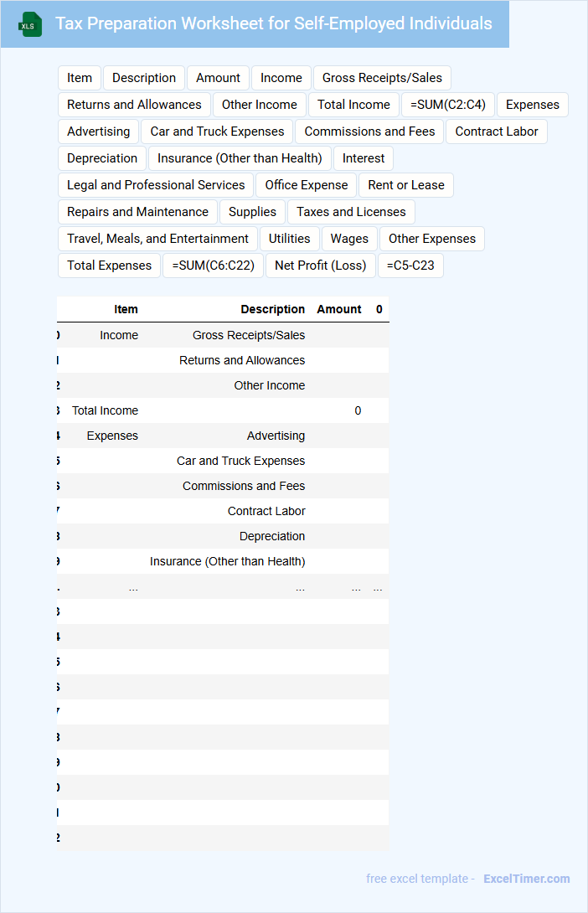This screenshot has width=588, height=913.
Task: Click the Depreciation table row
Action: click(272, 536)
